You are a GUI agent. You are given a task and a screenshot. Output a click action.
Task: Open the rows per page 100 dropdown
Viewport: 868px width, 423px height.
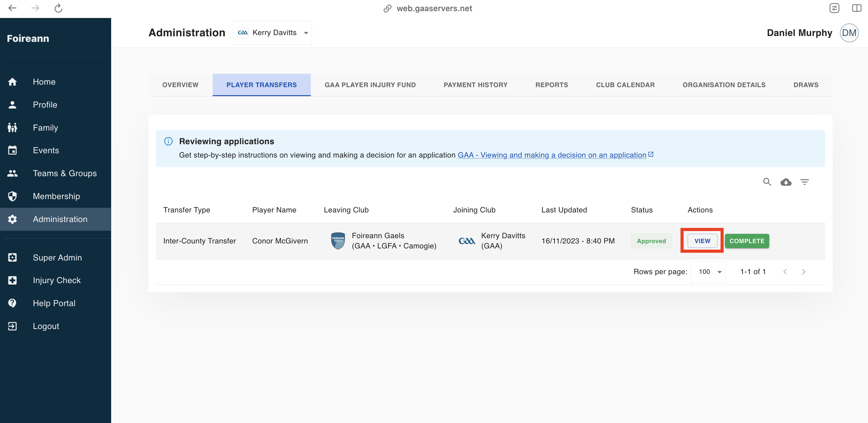click(708, 272)
